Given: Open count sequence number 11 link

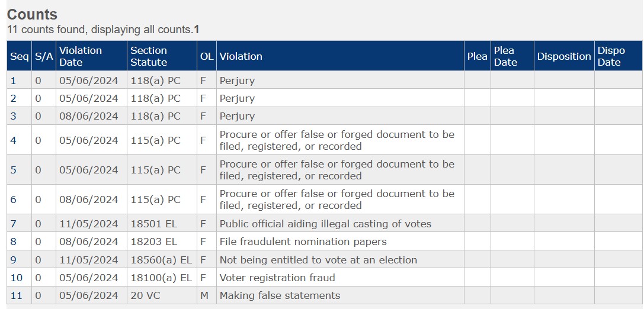Looking at the screenshot, I should pyautogui.click(x=16, y=295).
